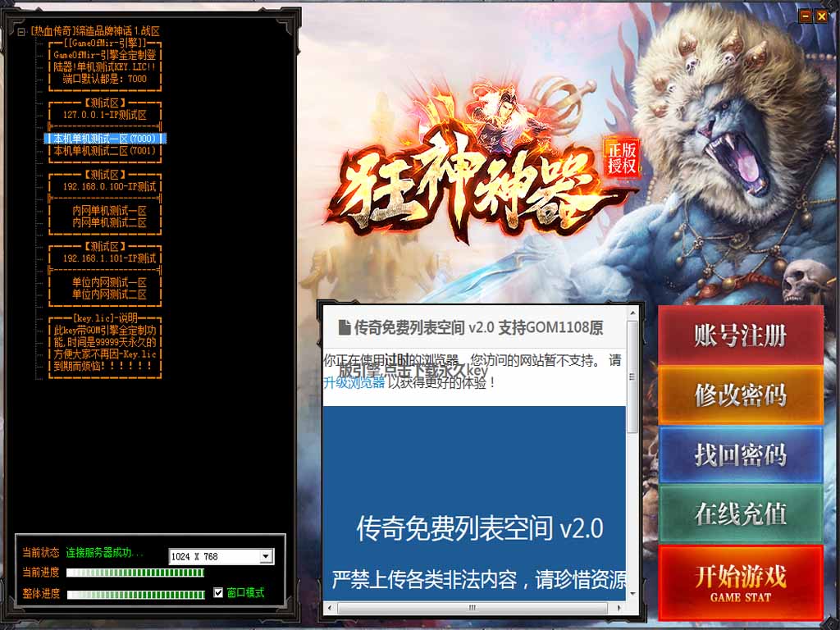840x630 pixels.
Task: Select the 单位内网测试一区 server entry
Action: tap(109, 282)
